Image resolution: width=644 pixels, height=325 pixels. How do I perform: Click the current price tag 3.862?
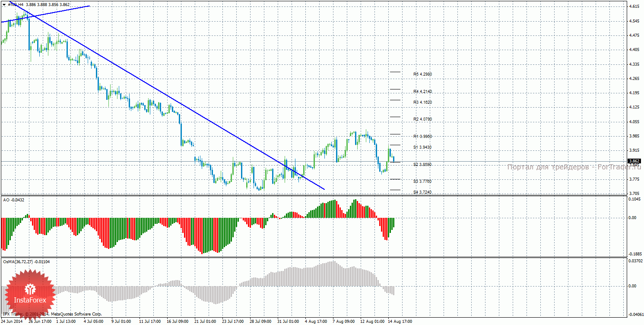[x=634, y=161]
